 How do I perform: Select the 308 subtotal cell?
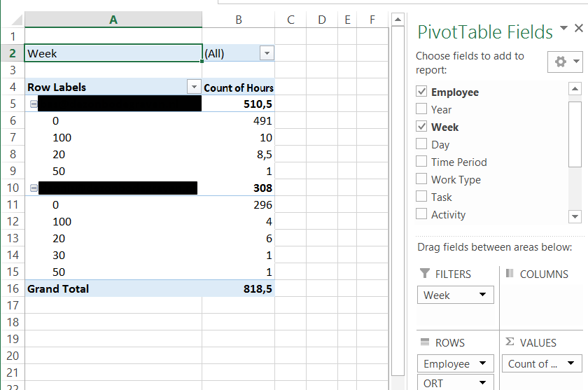[x=239, y=188]
